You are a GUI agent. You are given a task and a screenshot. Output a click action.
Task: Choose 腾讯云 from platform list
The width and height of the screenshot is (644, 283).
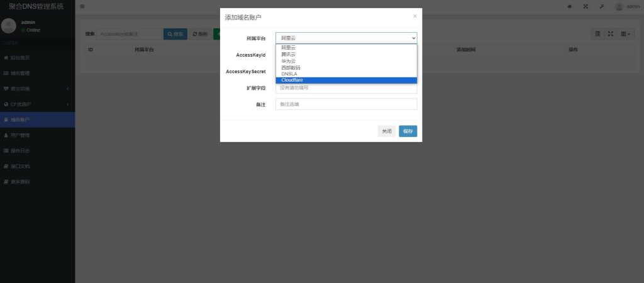point(347,54)
